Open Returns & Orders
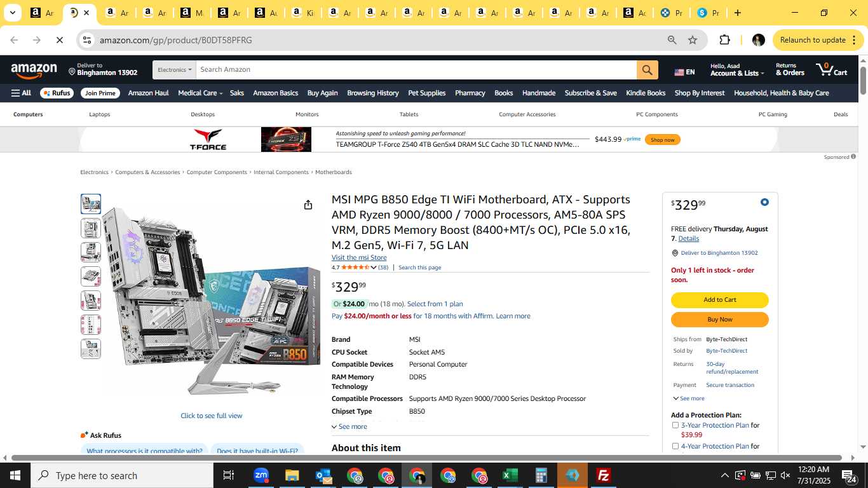This screenshot has height=488, width=868. (790, 70)
